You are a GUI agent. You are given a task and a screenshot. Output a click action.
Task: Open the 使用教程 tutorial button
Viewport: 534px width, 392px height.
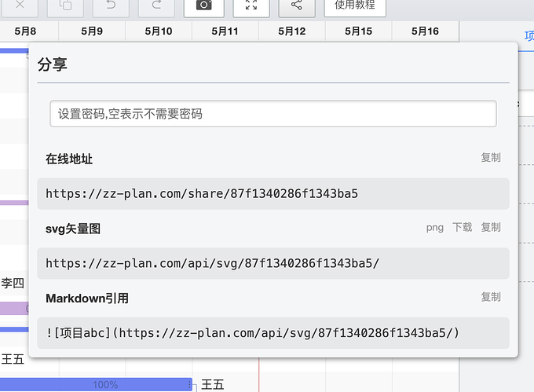coord(355,5)
